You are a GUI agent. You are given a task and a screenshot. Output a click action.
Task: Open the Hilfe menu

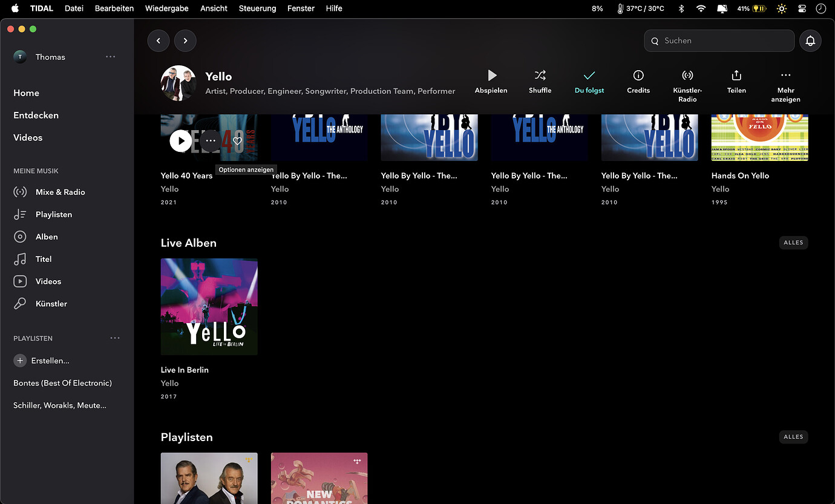coord(334,8)
